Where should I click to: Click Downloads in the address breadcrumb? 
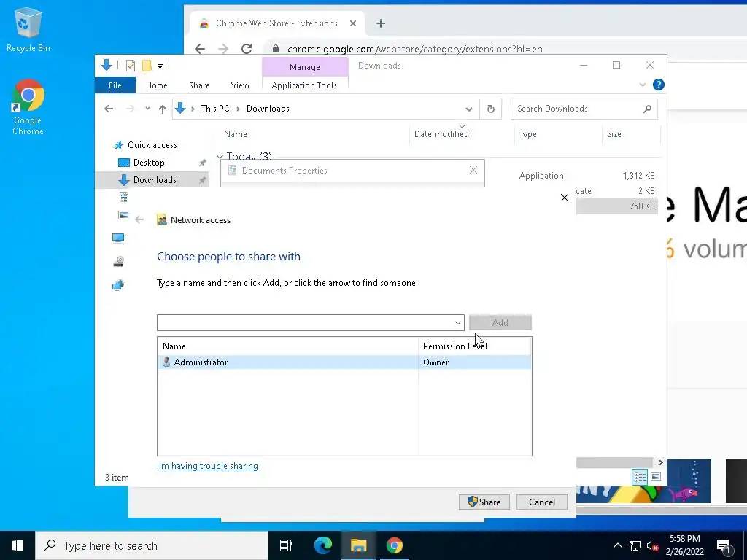pyautogui.click(x=268, y=109)
